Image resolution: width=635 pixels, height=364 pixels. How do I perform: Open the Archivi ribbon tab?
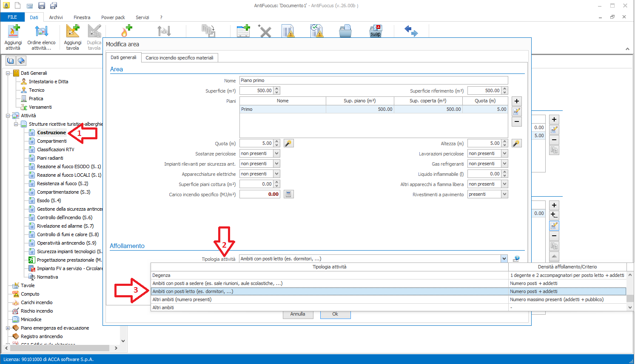click(56, 17)
